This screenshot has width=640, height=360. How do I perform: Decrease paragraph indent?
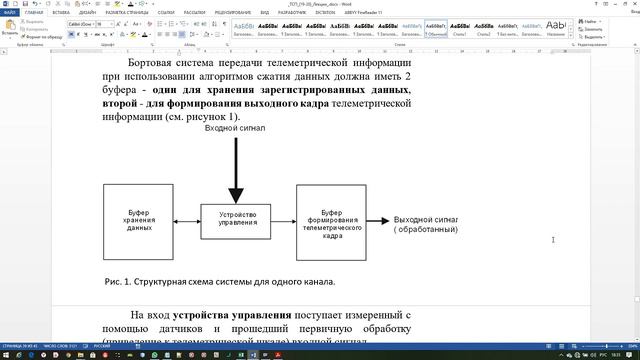click(x=196, y=24)
